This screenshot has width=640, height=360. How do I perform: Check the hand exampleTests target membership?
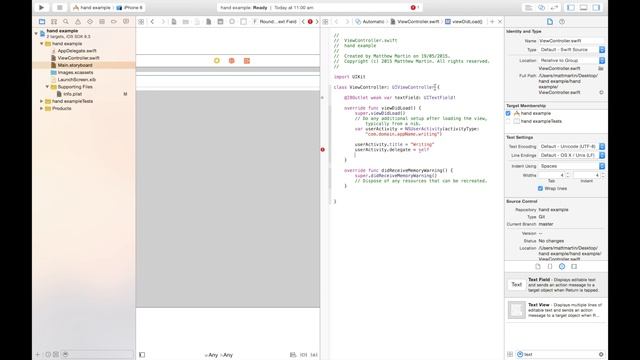(x=508, y=121)
